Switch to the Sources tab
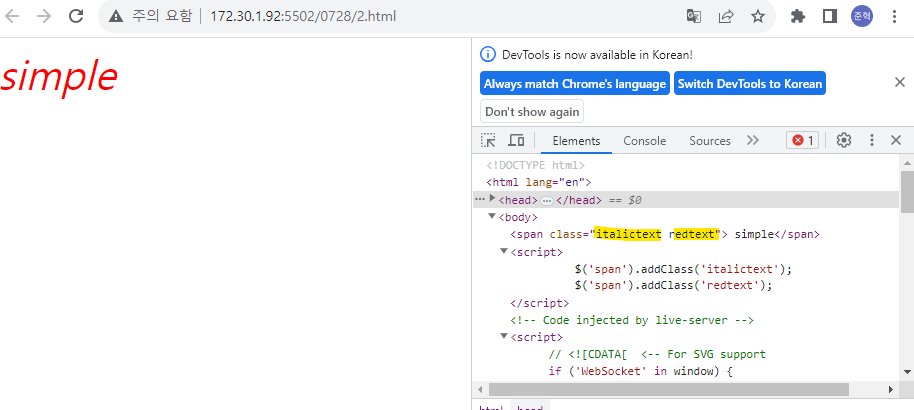 pos(709,141)
